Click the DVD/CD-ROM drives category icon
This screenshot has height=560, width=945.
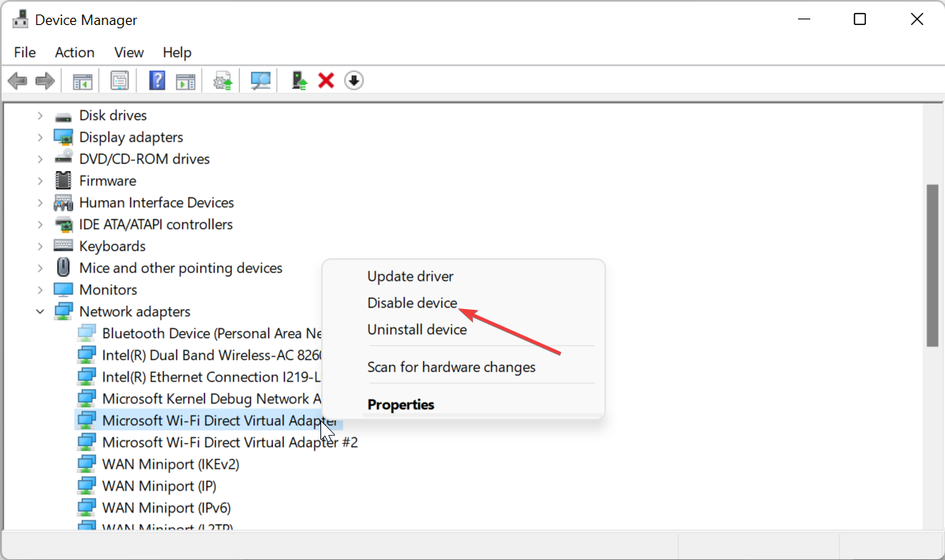[x=63, y=158]
